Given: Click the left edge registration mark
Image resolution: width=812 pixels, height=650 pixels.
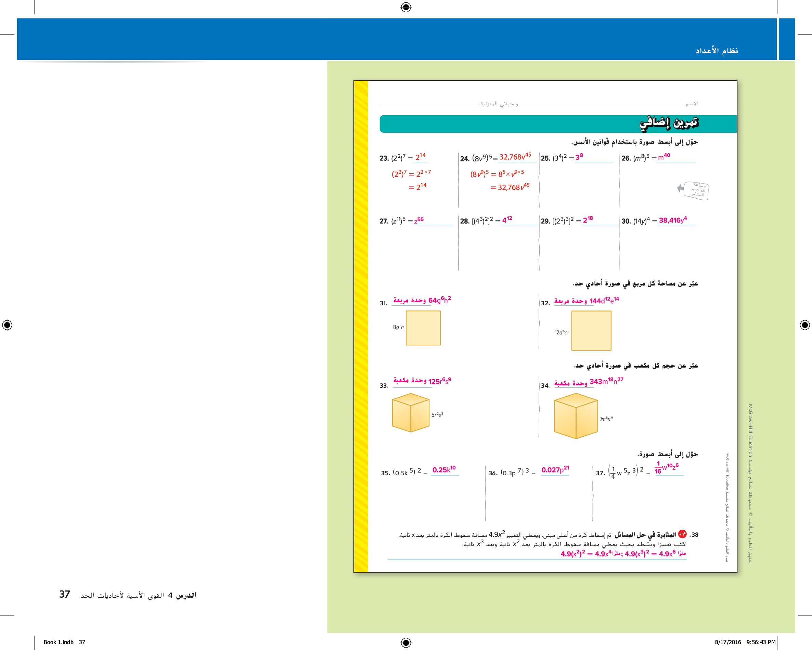Looking at the screenshot, I should [7, 325].
